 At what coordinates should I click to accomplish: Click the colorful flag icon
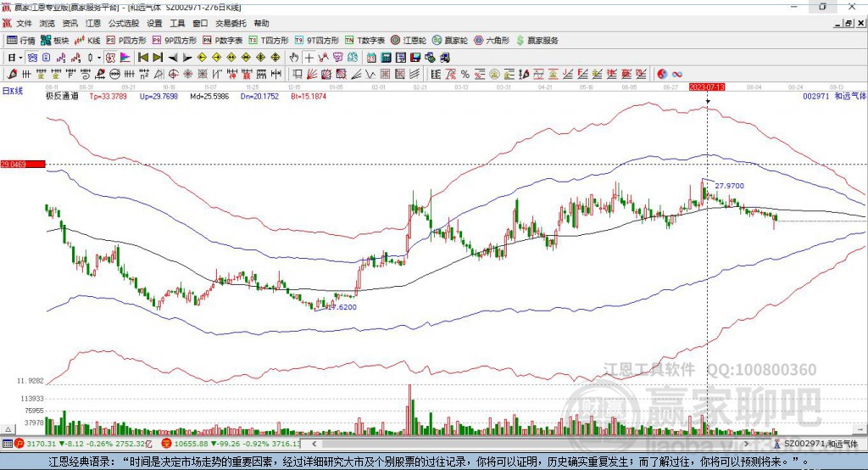(125, 58)
